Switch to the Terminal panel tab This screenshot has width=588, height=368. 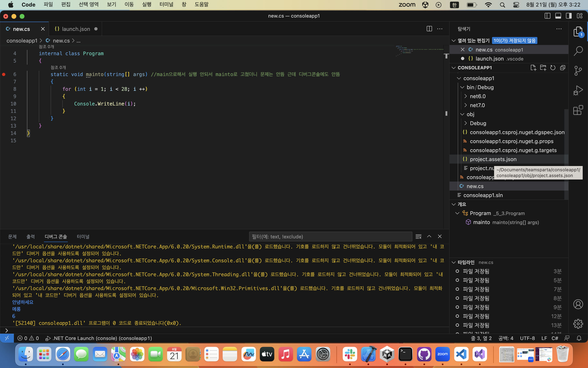pos(83,237)
